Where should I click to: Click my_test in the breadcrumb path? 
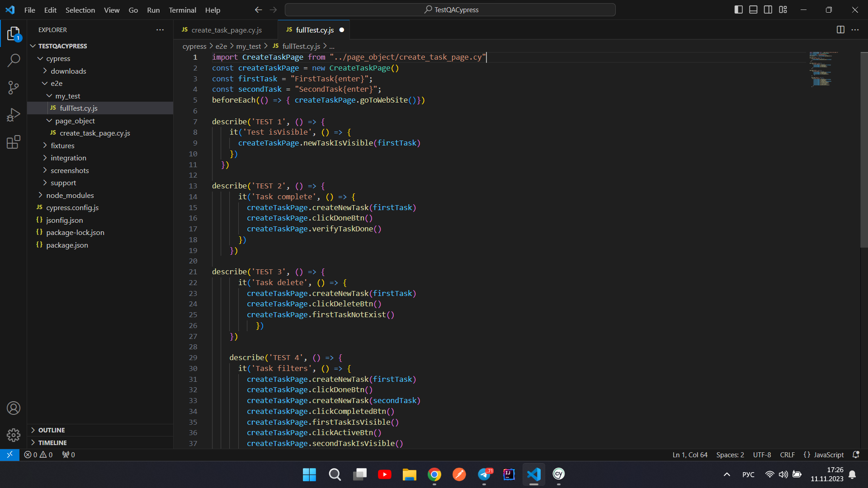click(248, 46)
